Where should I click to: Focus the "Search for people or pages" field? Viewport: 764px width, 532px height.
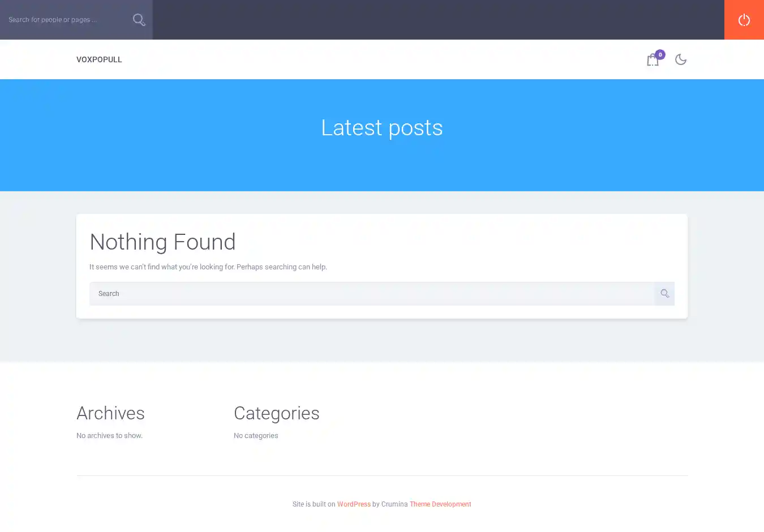[62, 20]
